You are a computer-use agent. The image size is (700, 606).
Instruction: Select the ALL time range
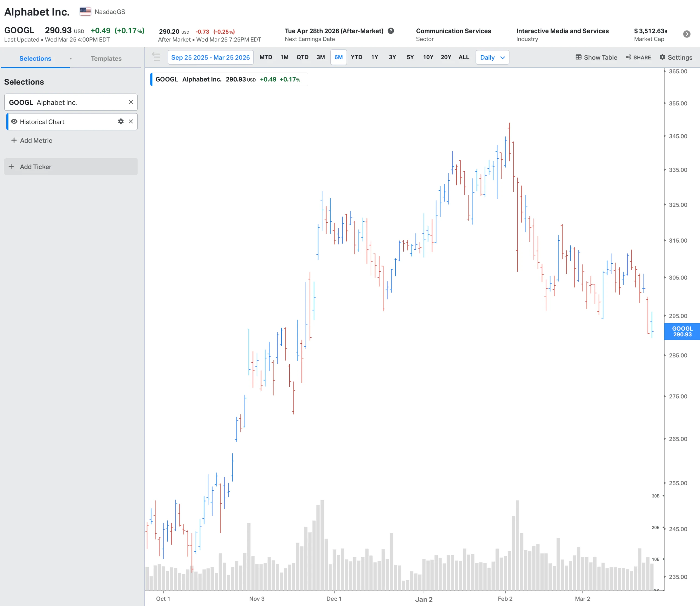(x=464, y=57)
